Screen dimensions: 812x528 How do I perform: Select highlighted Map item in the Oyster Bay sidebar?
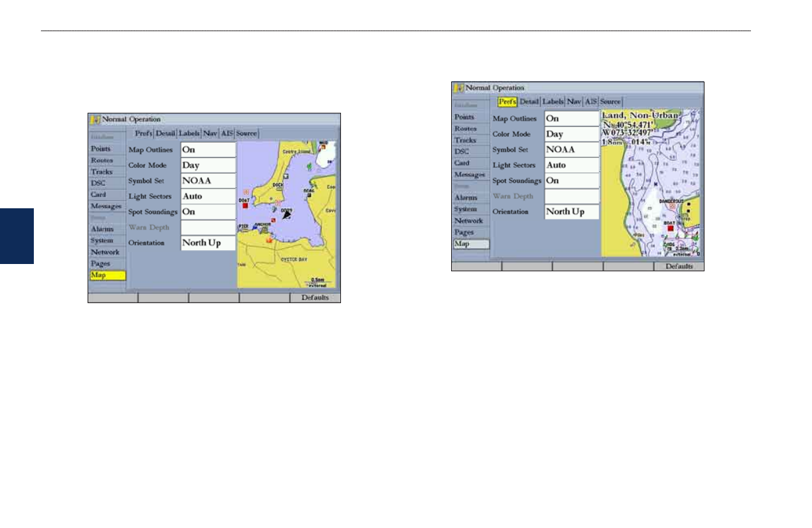(x=107, y=275)
